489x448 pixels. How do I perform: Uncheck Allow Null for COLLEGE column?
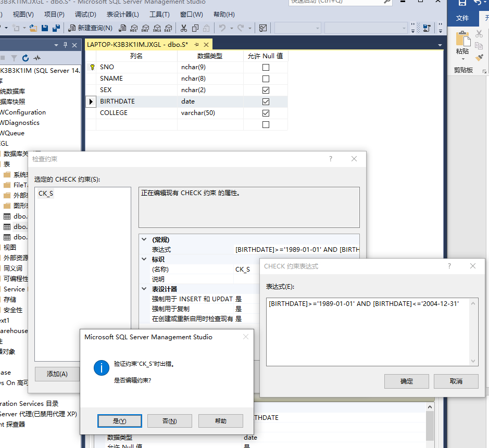[x=266, y=113]
